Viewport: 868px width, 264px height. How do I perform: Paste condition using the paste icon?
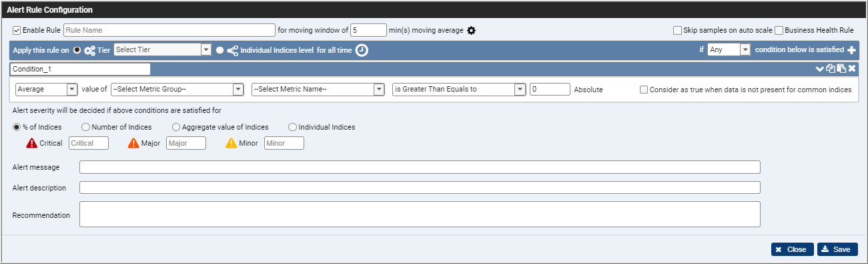pyautogui.click(x=841, y=68)
